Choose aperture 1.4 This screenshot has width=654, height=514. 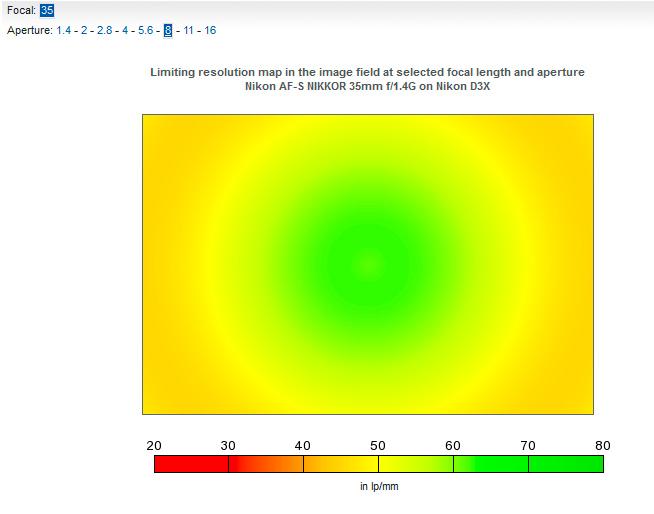[63, 30]
